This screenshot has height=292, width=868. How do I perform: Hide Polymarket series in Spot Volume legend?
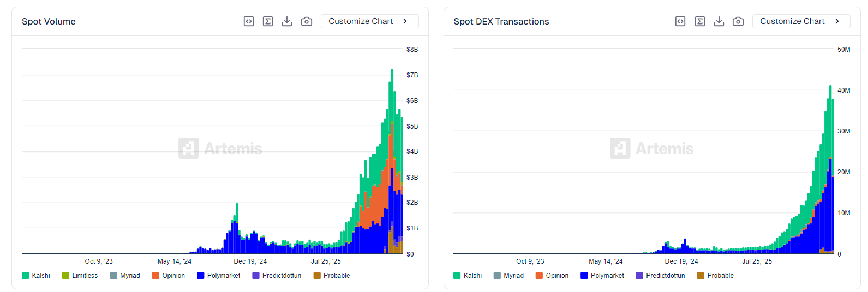(x=219, y=276)
